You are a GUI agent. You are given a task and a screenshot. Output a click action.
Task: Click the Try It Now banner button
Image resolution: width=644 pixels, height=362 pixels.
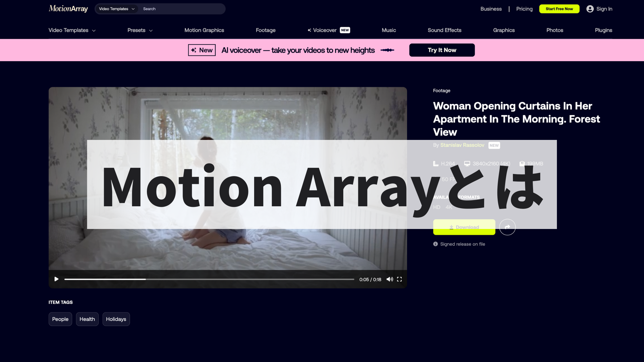442,50
